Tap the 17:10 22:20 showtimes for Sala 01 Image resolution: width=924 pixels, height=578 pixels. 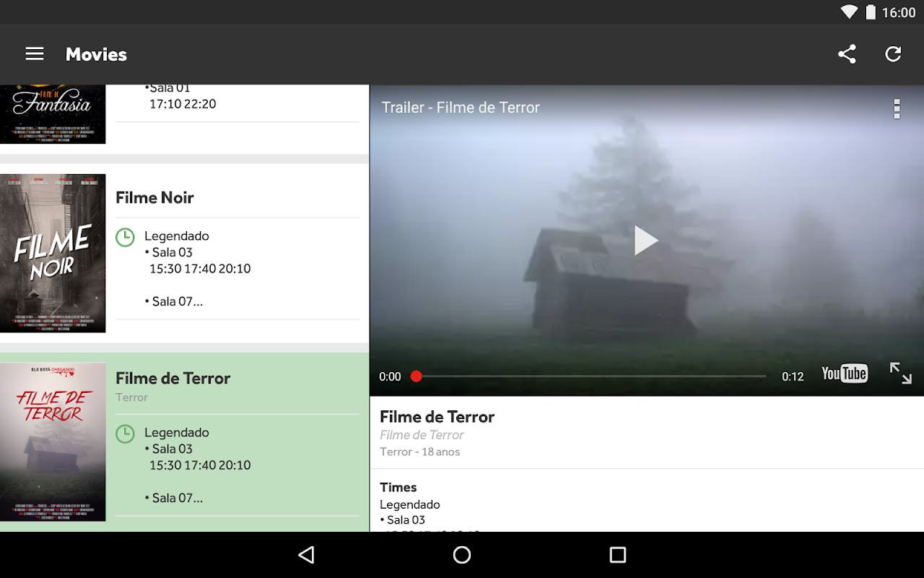(183, 104)
